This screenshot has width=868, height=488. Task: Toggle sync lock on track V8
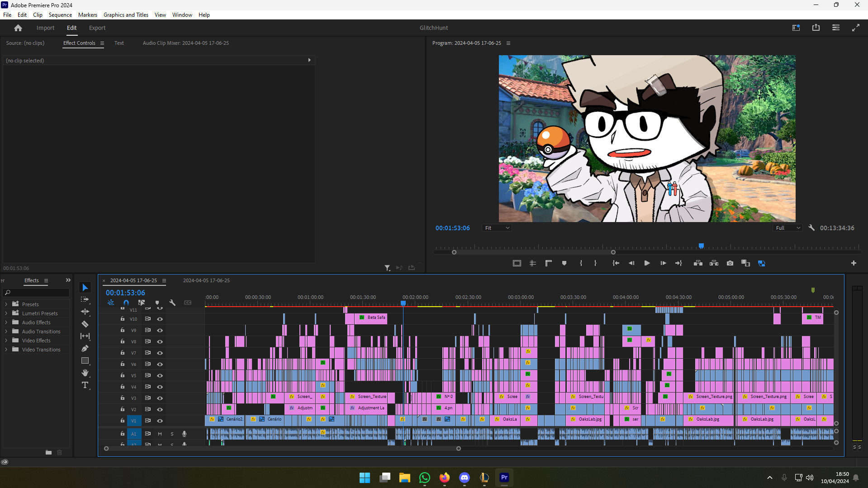coord(147,341)
